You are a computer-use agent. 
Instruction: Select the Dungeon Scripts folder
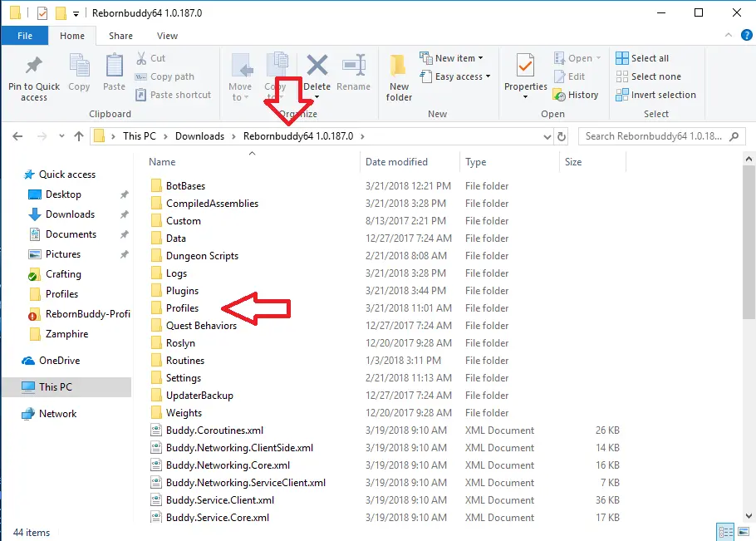coord(202,256)
